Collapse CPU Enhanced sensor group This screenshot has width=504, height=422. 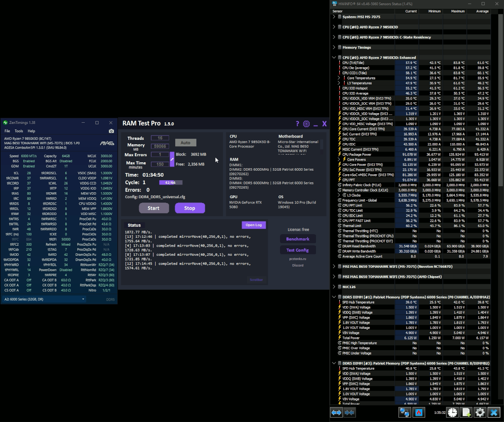click(334, 58)
